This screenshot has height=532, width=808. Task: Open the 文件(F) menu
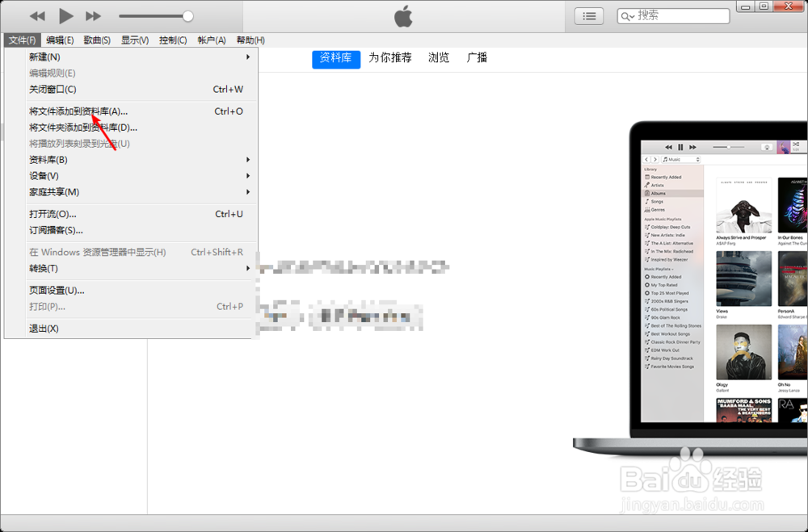click(22, 40)
